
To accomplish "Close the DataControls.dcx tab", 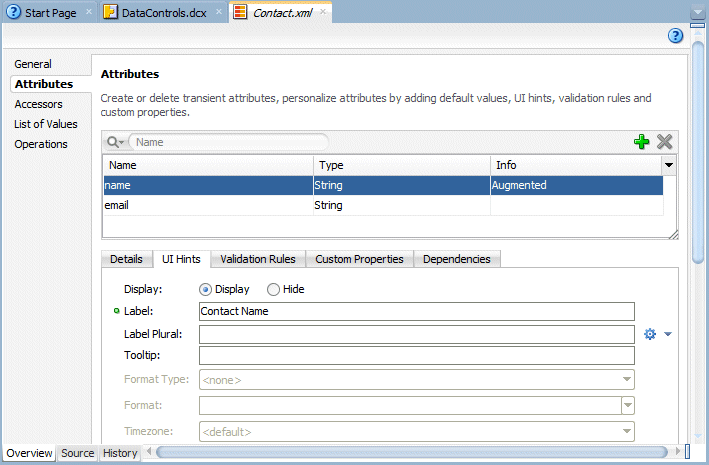I will [x=219, y=12].
